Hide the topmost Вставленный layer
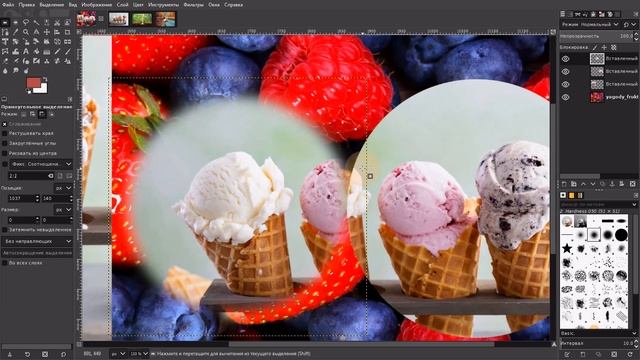640x360 pixels. pos(565,59)
